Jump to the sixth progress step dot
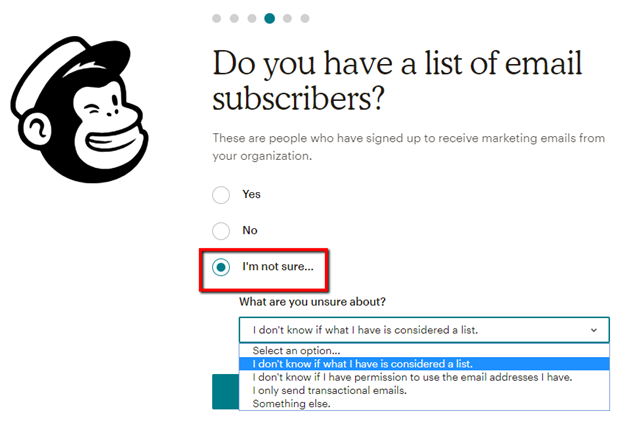 pos(305,18)
